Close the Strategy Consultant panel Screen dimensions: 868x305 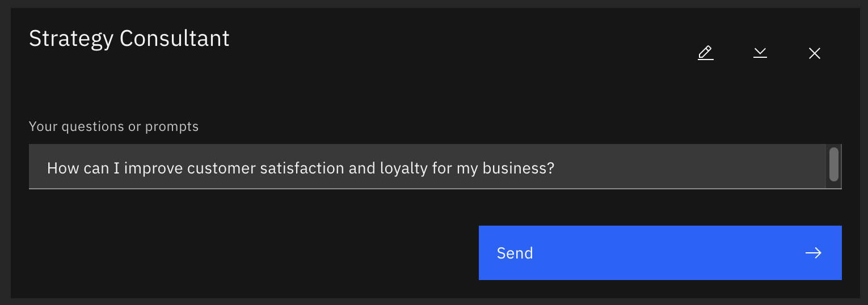click(x=814, y=53)
